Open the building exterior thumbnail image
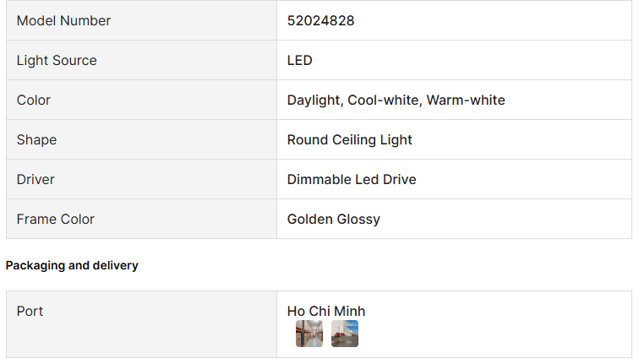The height and width of the screenshot is (364, 639). (345, 334)
